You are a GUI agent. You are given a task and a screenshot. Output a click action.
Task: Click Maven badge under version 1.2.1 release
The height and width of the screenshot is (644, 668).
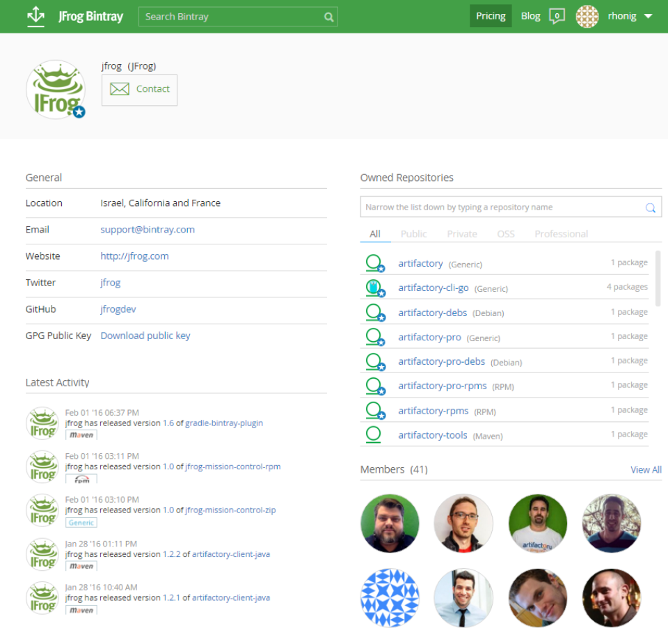tap(81, 610)
